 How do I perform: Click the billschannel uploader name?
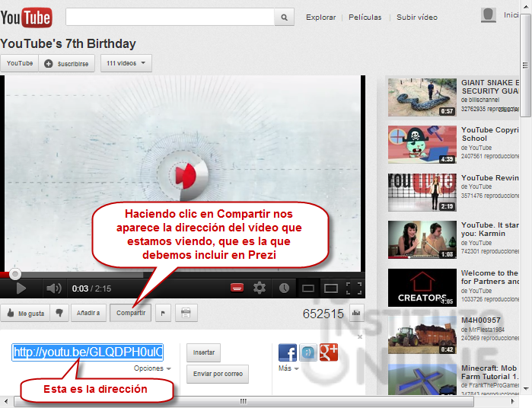[484, 100]
